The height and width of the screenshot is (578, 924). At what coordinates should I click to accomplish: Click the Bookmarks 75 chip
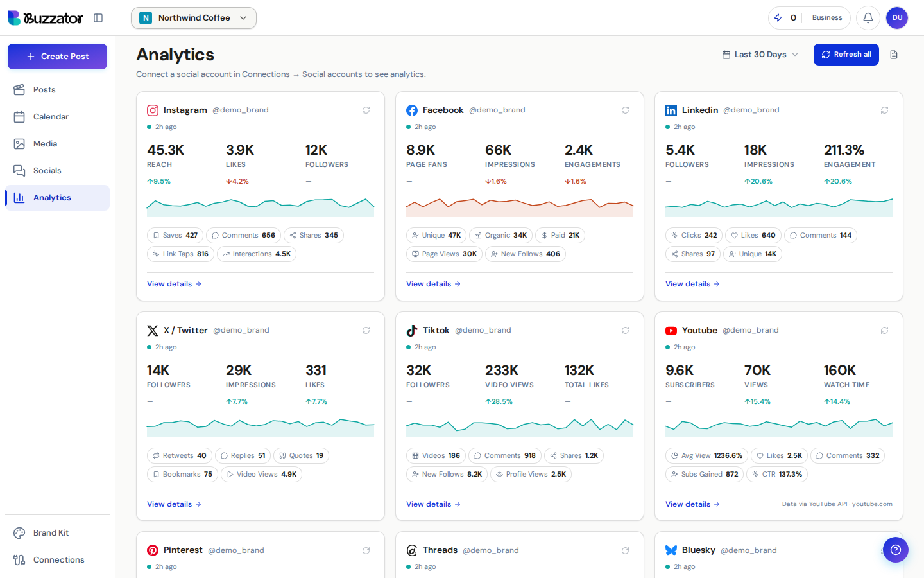[x=182, y=475]
